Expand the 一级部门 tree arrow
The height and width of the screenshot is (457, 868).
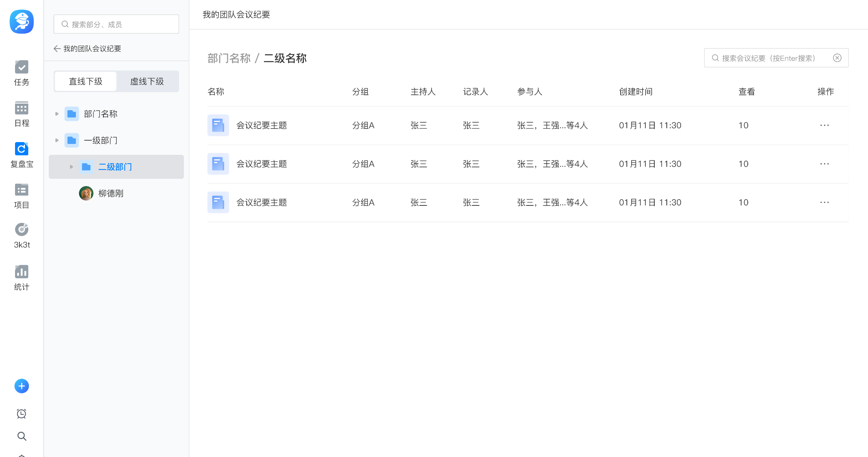[x=57, y=140]
